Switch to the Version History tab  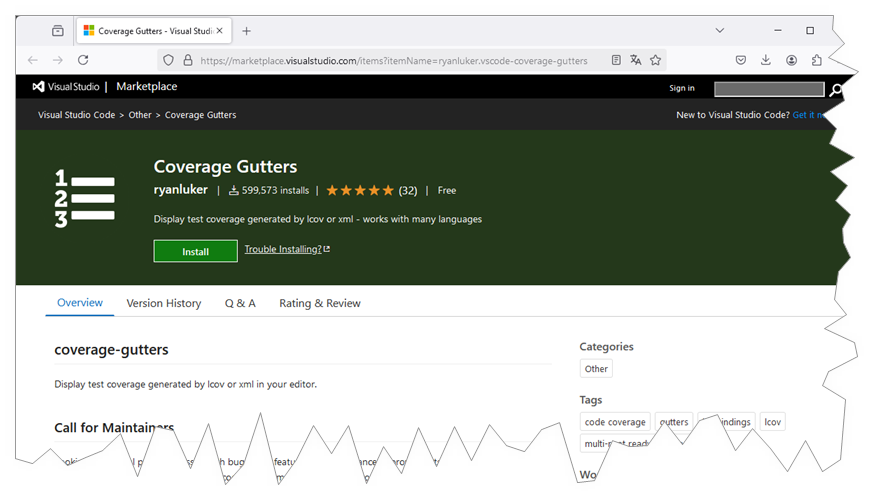coord(164,303)
